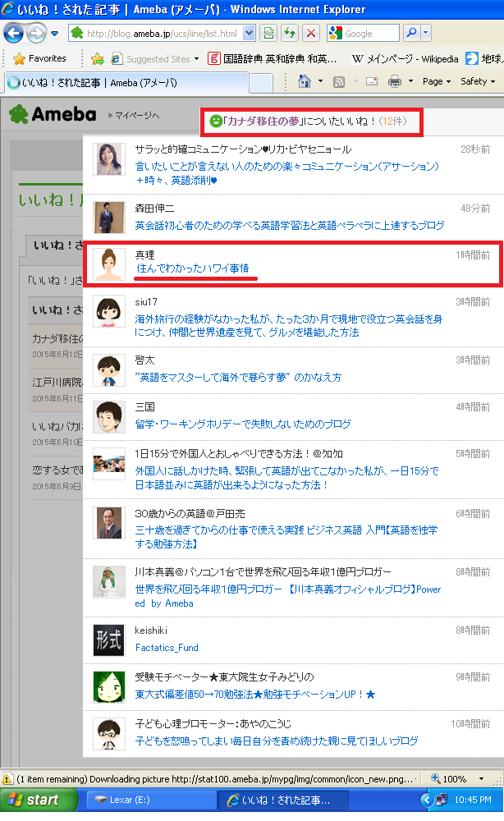
Task: Click the Ameba logo
Action: [53, 114]
